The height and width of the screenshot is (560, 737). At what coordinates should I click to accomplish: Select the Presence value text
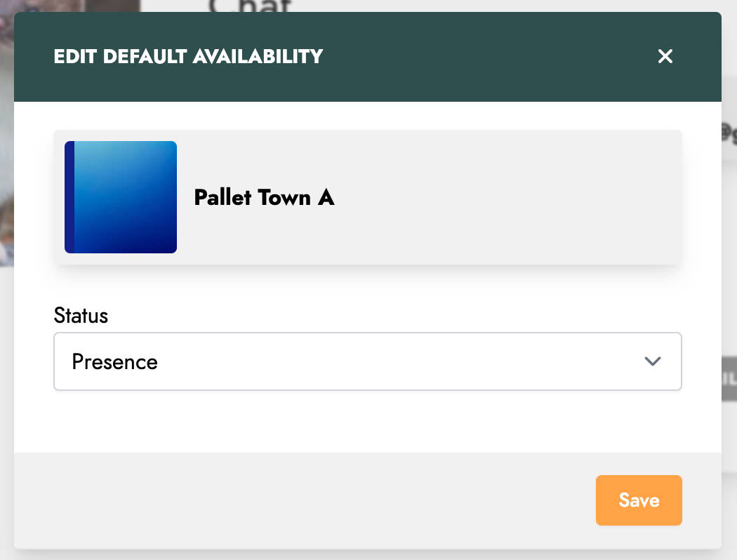tap(114, 361)
